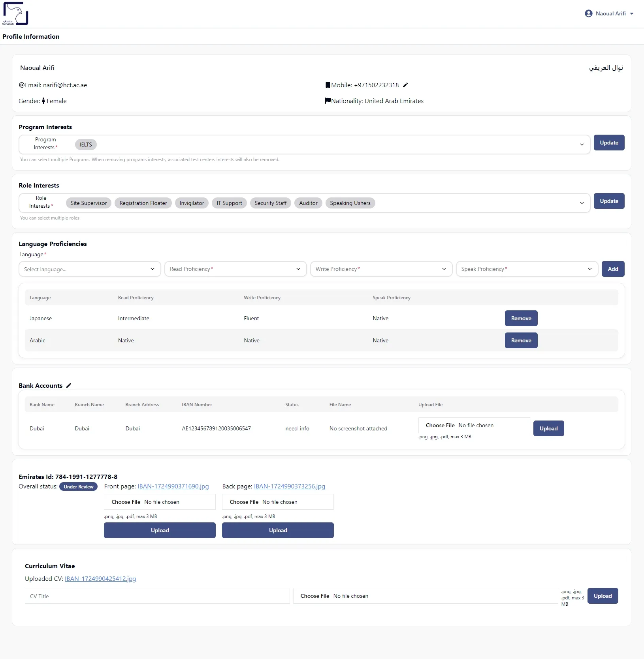Screen dimensions: 644x659
Task: Click the Add button for languages
Action: [613, 269]
